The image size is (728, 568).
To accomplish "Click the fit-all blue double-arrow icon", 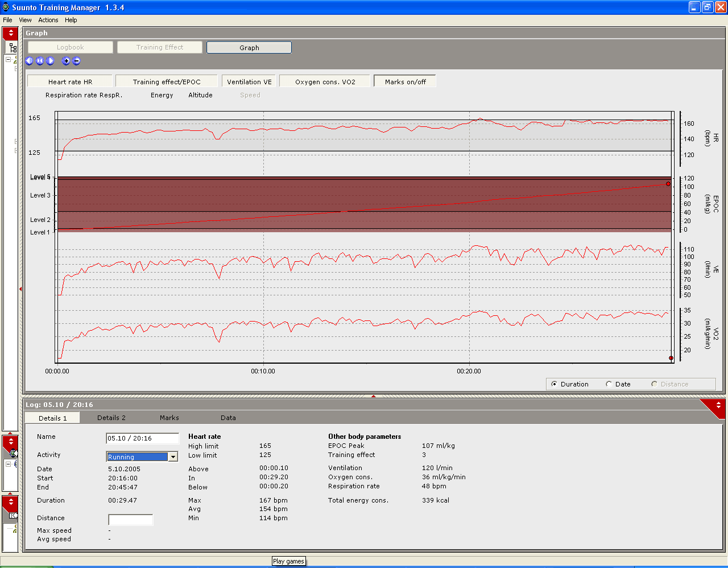I will (40, 61).
